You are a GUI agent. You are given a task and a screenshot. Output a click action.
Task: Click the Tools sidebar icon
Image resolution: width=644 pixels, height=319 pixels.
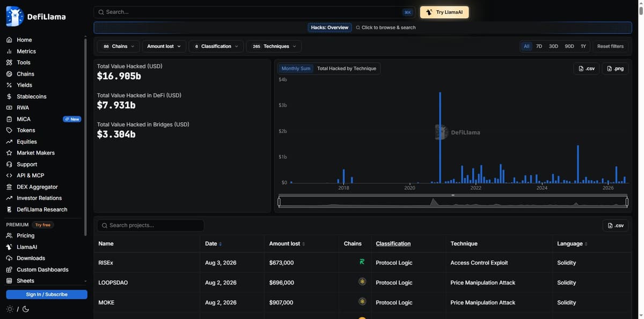point(9,63)
